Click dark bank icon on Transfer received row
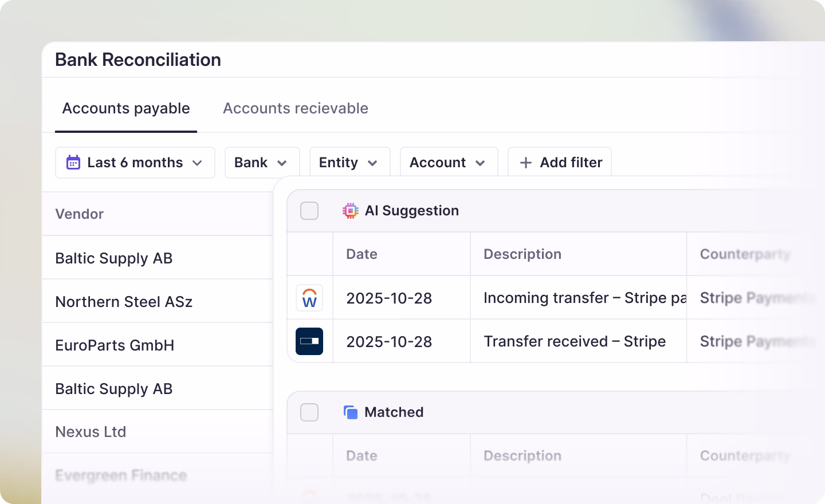The height and width of the screenshot is (504, 825). (309, 341)
